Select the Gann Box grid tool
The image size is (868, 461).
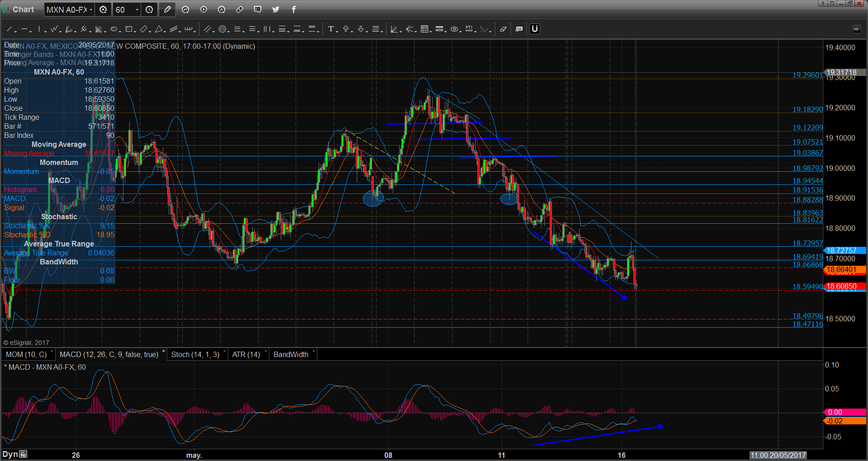click(424, 29)
